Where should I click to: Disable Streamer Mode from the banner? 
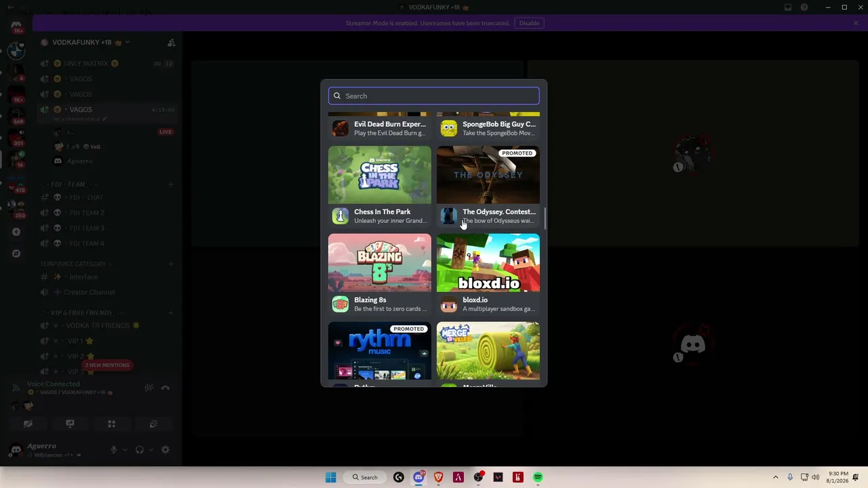coord(529,23)
